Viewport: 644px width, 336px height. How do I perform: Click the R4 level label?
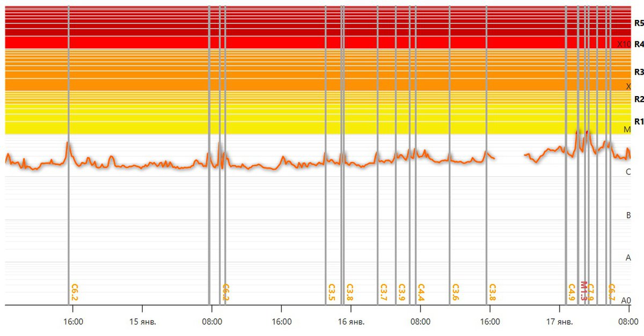(x=639, y=45)
